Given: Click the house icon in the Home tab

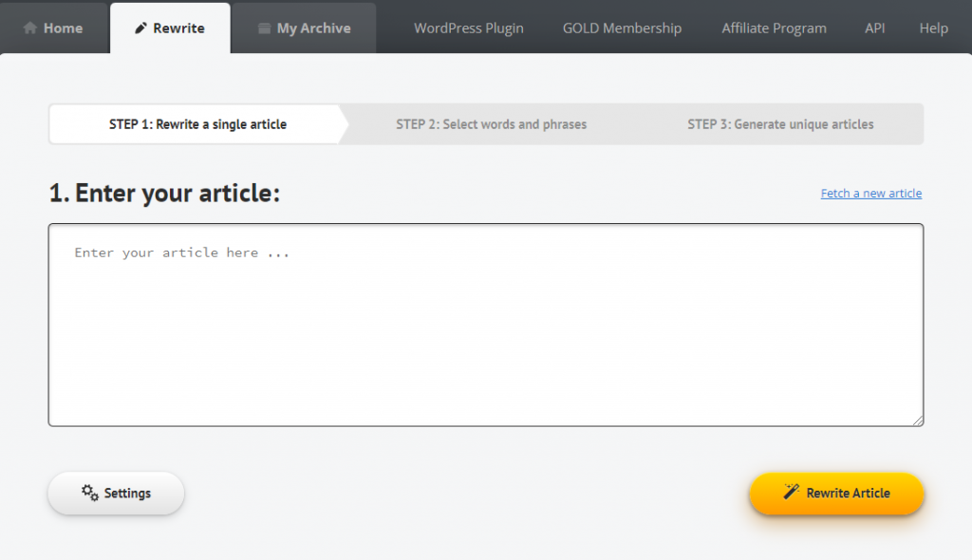Looking at the screenshot, I should (x=30, y=28).
